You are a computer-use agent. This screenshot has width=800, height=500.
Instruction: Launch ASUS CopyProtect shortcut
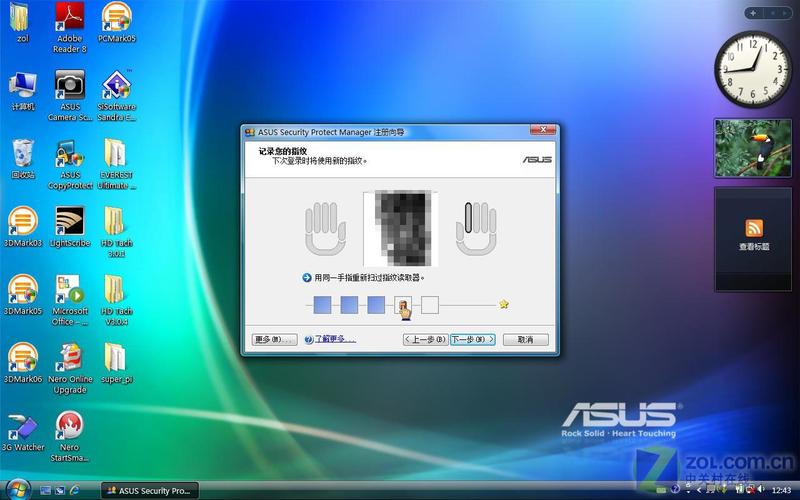70,164
